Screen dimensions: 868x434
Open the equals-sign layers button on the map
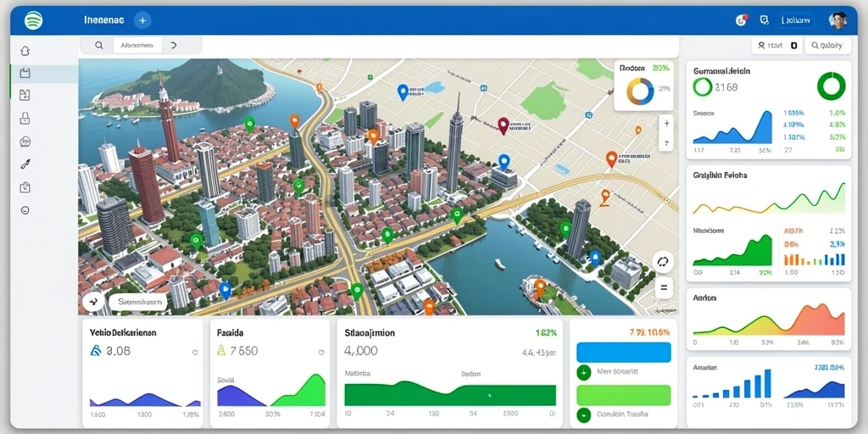coord(663,288)
